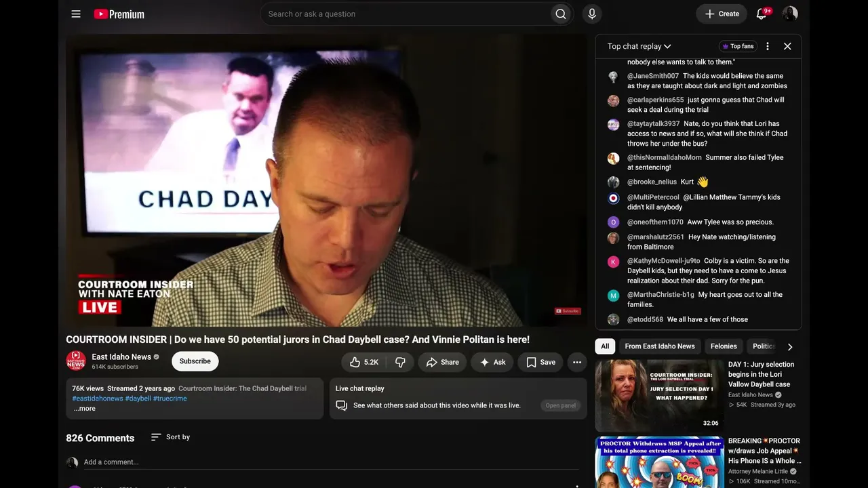This screenshot has height=488, width=868.
Task: Click #truecrime hashtag link
Action: (x=170, y=399)
